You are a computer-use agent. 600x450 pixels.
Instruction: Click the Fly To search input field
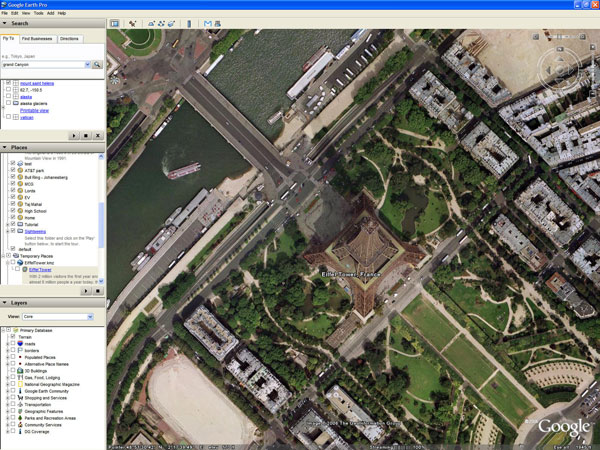click(x=43, y=65)
